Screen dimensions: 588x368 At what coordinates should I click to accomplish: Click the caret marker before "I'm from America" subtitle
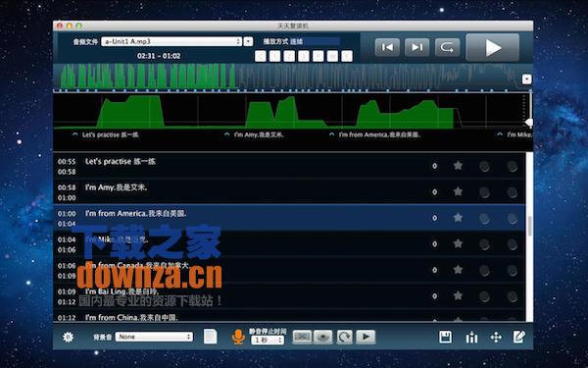pos(331,134)
